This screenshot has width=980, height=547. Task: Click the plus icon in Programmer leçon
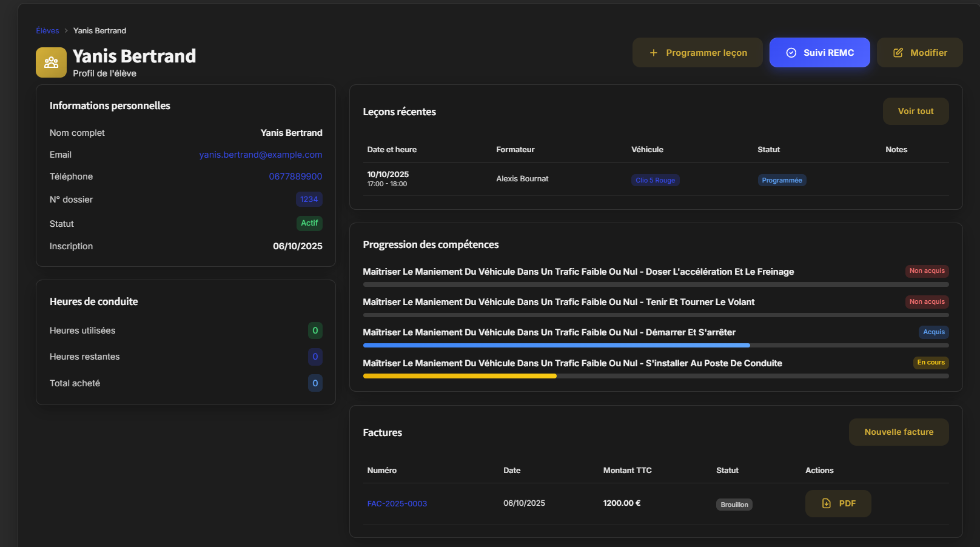pyautogui.click(x=653, y=53)
